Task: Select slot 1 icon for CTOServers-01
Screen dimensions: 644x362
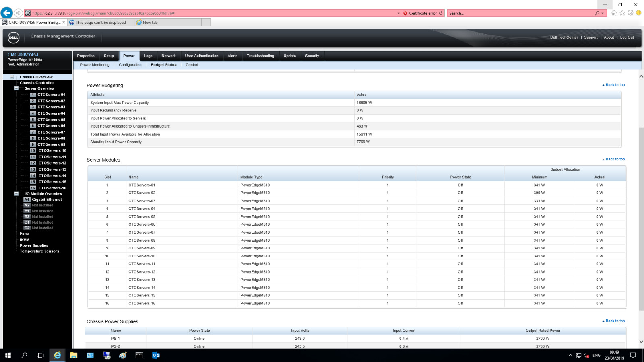Action: click(x=33, y=95)
